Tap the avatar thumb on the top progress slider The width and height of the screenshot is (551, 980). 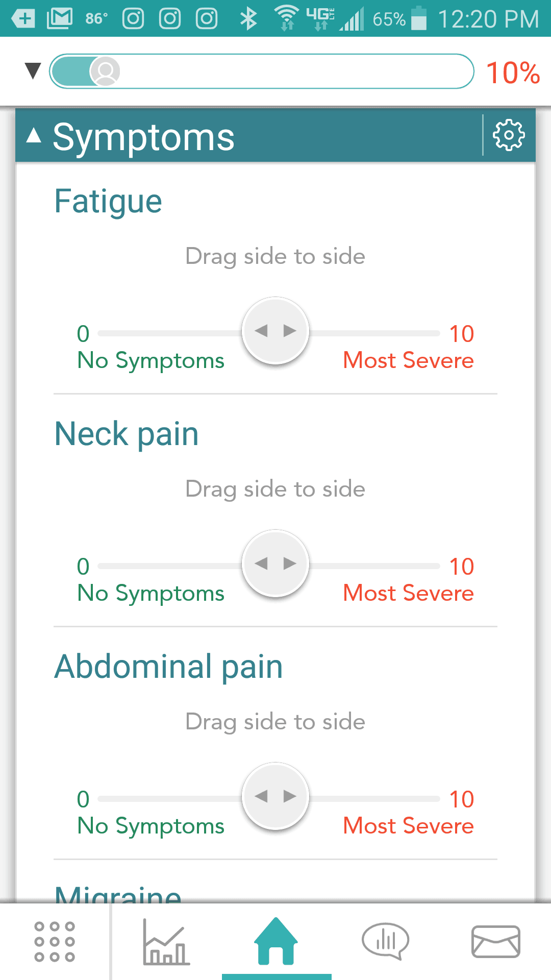point(105,71)
